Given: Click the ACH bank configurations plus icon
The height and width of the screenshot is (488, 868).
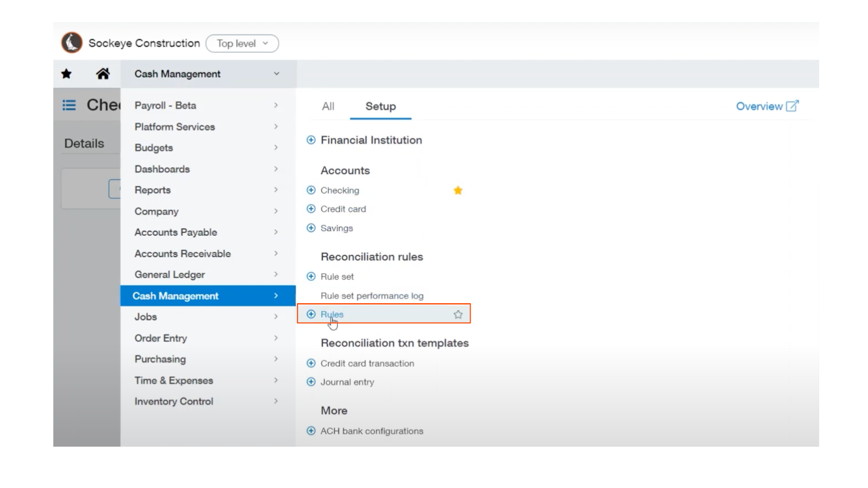Looking at the screenshot, I should [311, 431].
